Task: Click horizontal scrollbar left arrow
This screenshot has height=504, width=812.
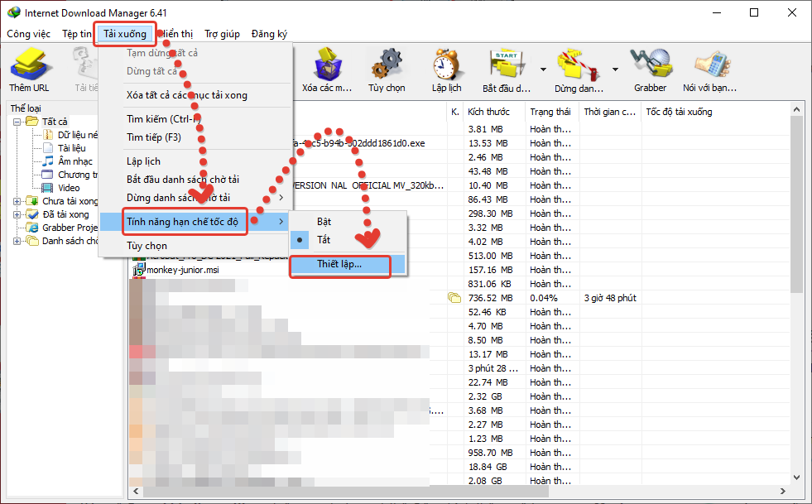Action: click(x=137, y=491)
